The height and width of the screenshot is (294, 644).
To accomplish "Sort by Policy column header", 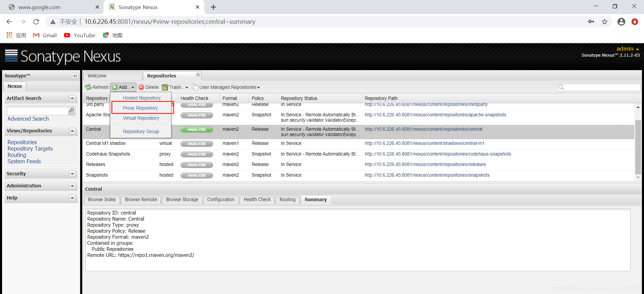I will (x=264, y=98).
